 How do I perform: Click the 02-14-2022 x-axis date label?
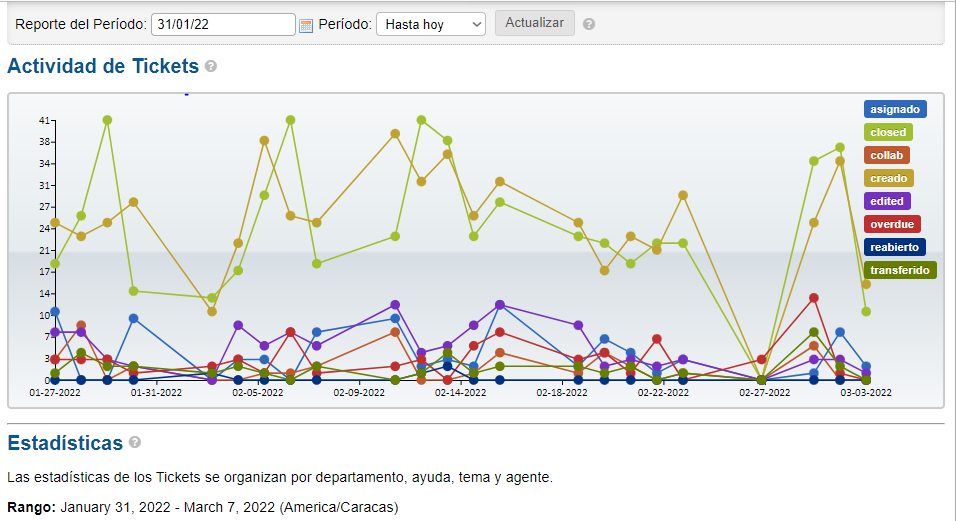[460, 393]
